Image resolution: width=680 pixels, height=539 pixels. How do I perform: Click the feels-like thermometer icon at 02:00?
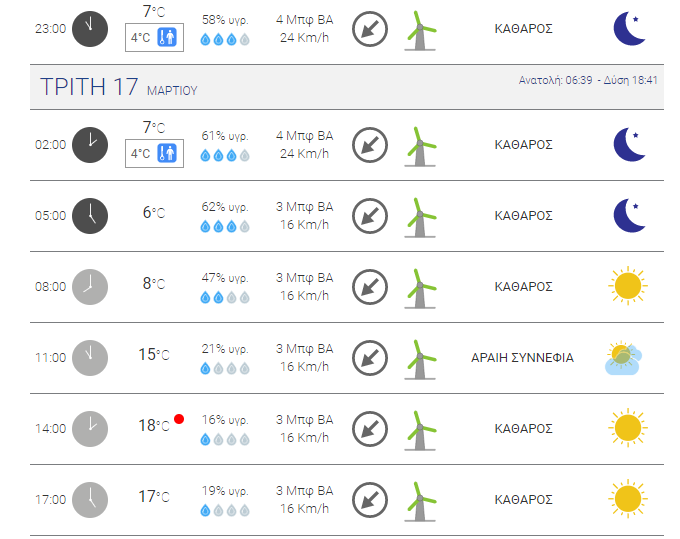(167, 153)
